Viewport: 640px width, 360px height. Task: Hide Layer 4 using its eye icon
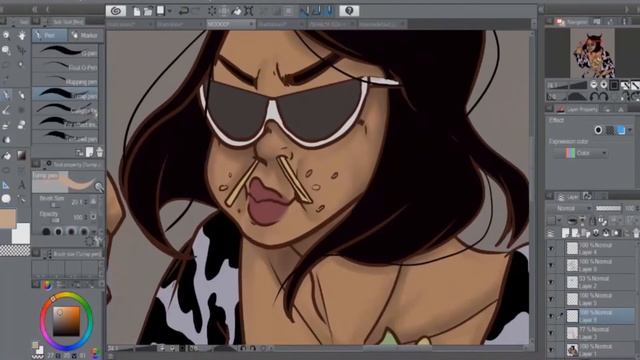tap(551, 249)
